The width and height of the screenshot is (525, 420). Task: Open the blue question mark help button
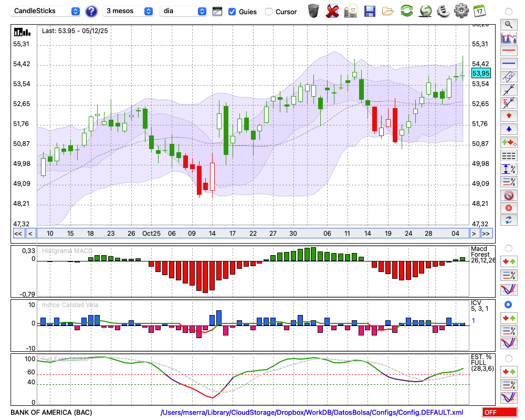click(91, 12)
